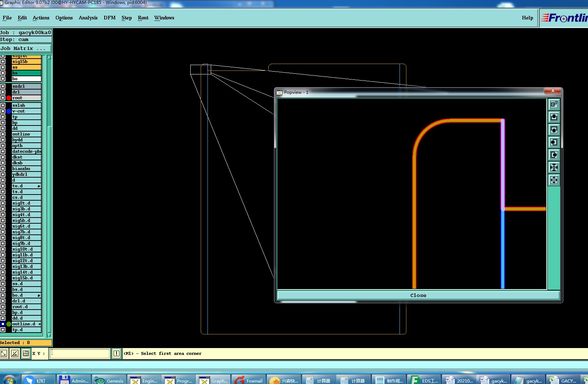Click the layer list scroll up arrow
Viewport: 588px width, 384px height.
[x=49, y=58]
